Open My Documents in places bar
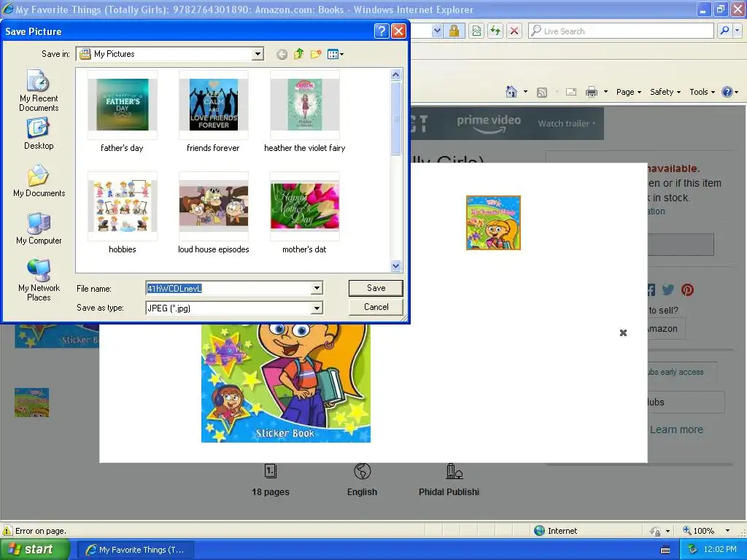This screenshot has width=747, height=560. point(39,181)
